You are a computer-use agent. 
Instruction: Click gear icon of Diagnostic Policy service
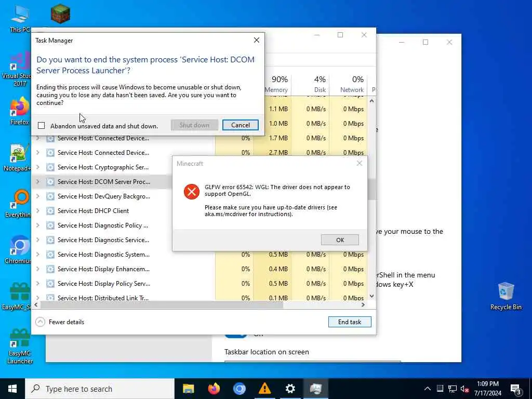(50, 225)
